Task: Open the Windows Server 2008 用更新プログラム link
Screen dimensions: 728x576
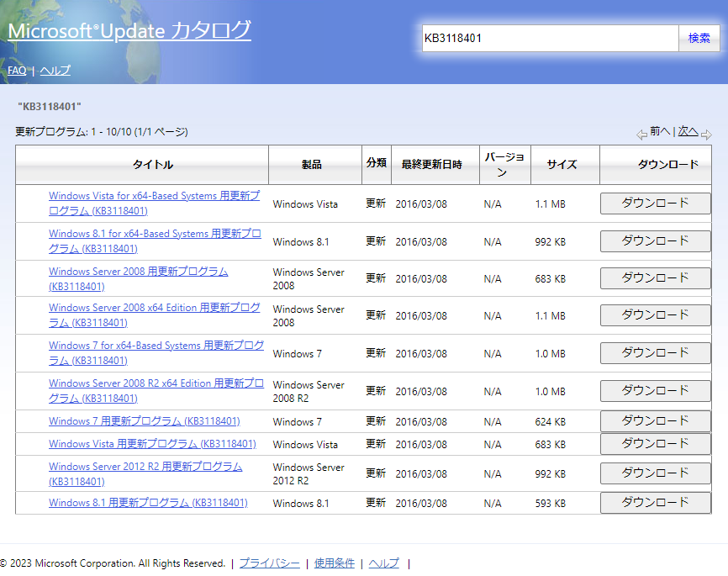Action: pyautogui.click(x=139, y=278)
